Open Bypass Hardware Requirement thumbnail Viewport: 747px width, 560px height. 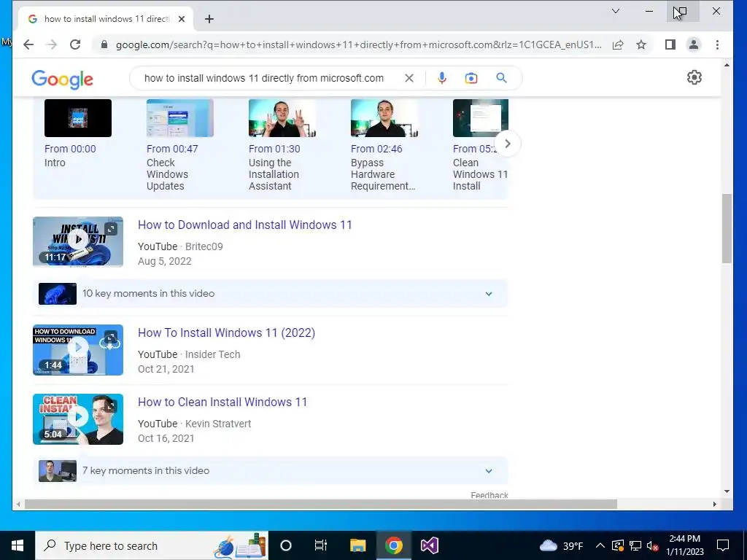coord(384,118)
